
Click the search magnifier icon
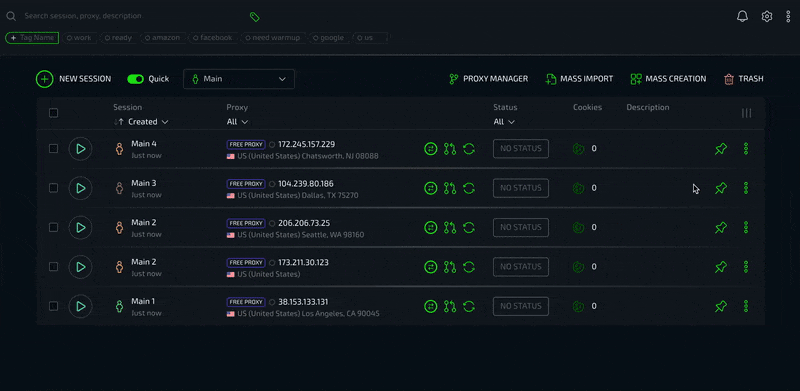tap(11, 16)
